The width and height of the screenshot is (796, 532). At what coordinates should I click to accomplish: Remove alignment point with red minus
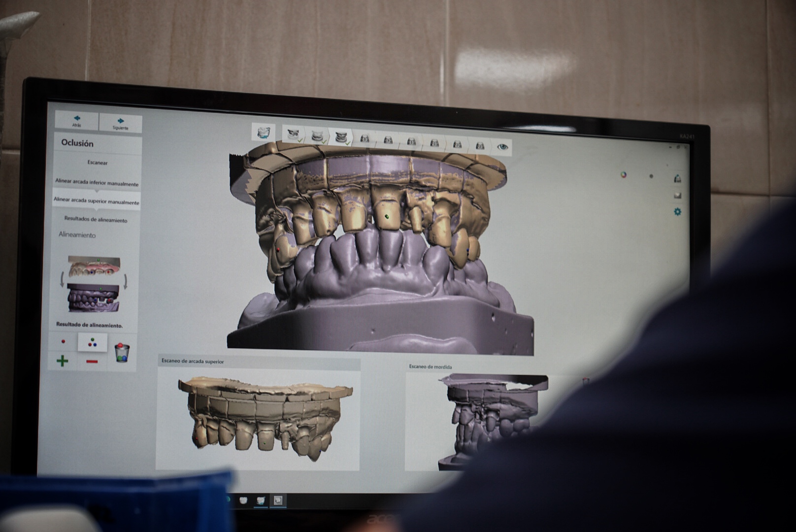point(92,362)
